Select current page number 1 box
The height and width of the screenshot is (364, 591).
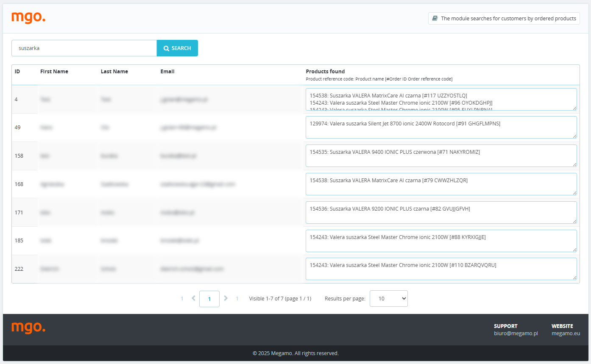[x=209, y=299]
